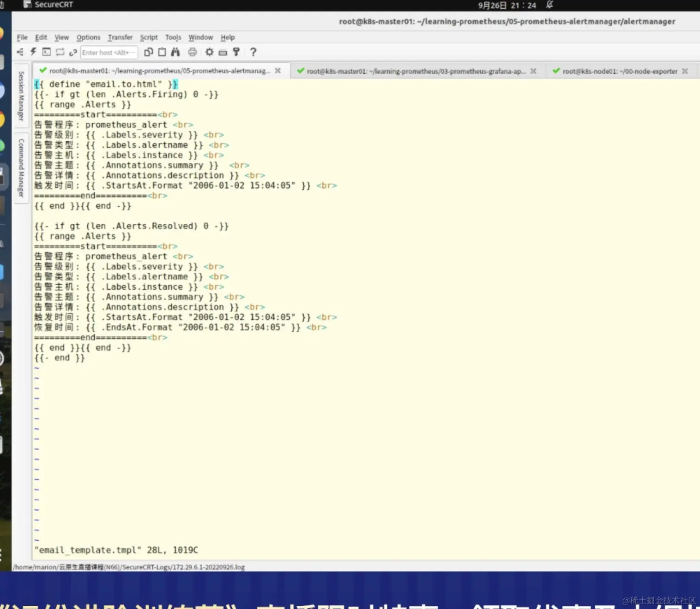Open the Options menu
The width and height of the screenshot is (700, 609).
pos(88,37)
